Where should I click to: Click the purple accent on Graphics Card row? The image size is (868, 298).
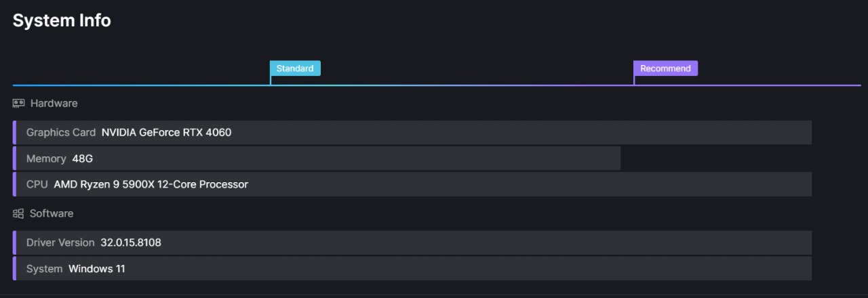coord(14,133)
